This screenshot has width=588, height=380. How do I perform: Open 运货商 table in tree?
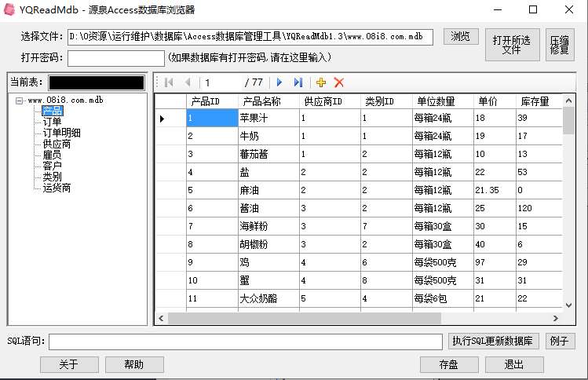pyautogui.click(x=57, y=188)
